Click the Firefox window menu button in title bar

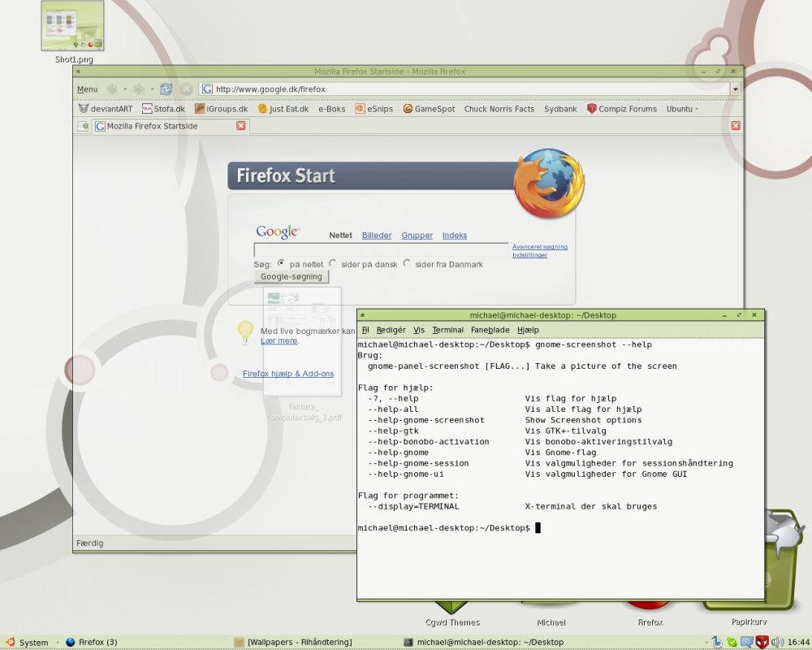(x=78, y=71)
